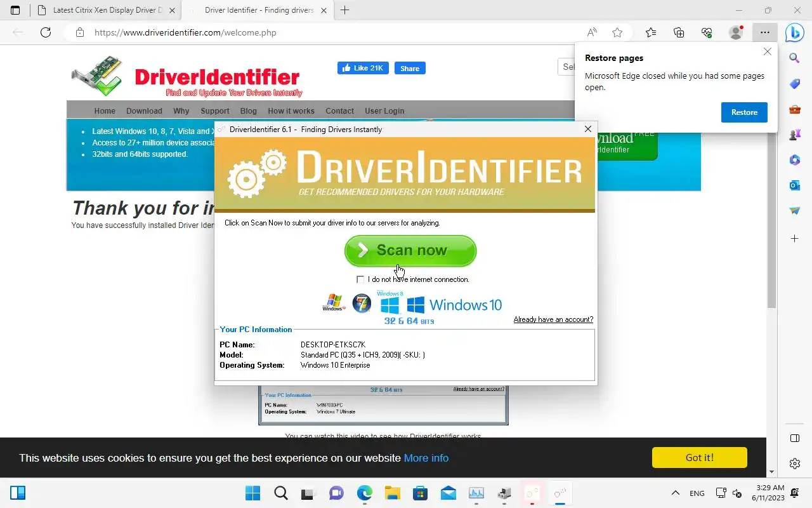Open Microsoft Store from taskbar

[x=420, y=493]
